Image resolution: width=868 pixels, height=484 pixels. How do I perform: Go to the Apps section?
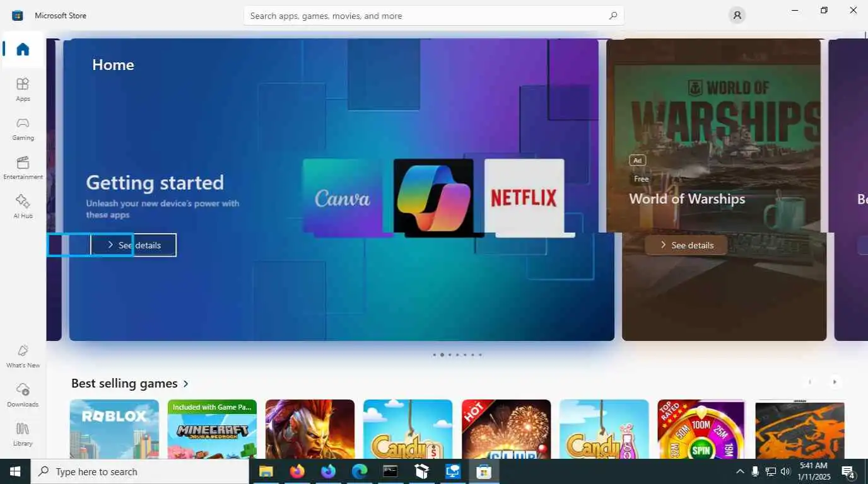point(23,89)
